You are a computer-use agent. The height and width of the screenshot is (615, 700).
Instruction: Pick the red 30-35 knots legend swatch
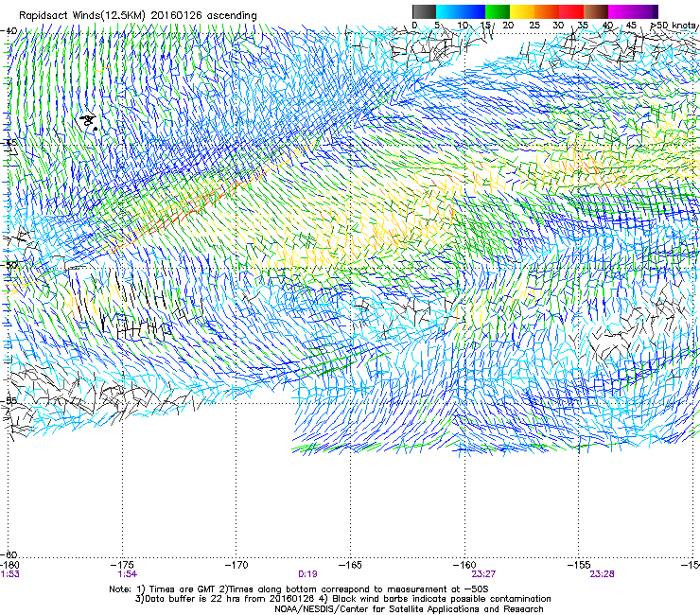(571, 11)
